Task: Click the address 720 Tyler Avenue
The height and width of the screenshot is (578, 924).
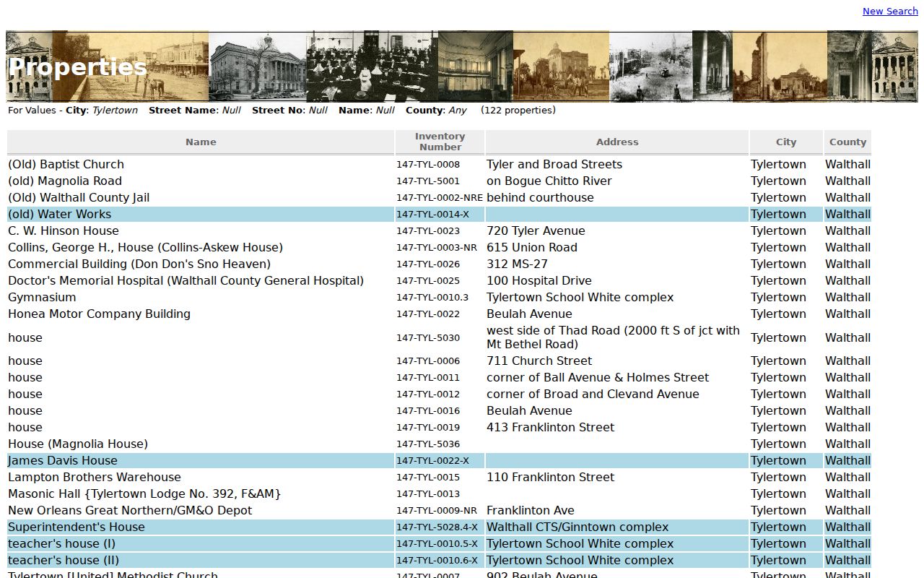Action: (536, 230)
